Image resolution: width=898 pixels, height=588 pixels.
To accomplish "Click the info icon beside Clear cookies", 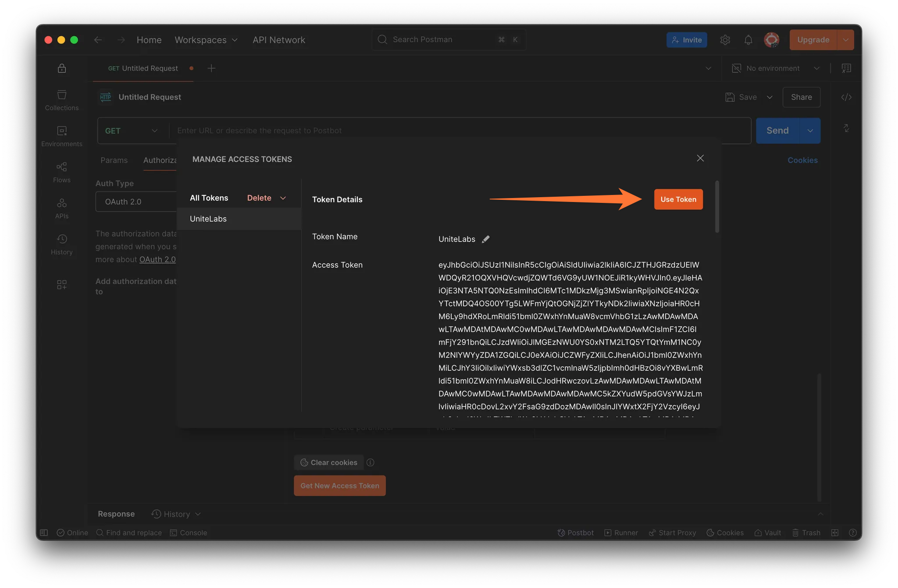I will click(x=370, y=463).
